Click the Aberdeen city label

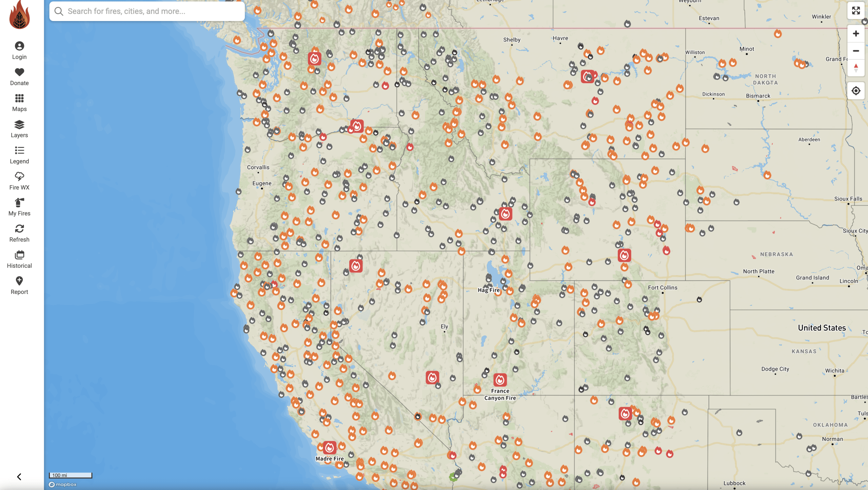point(809,139)
